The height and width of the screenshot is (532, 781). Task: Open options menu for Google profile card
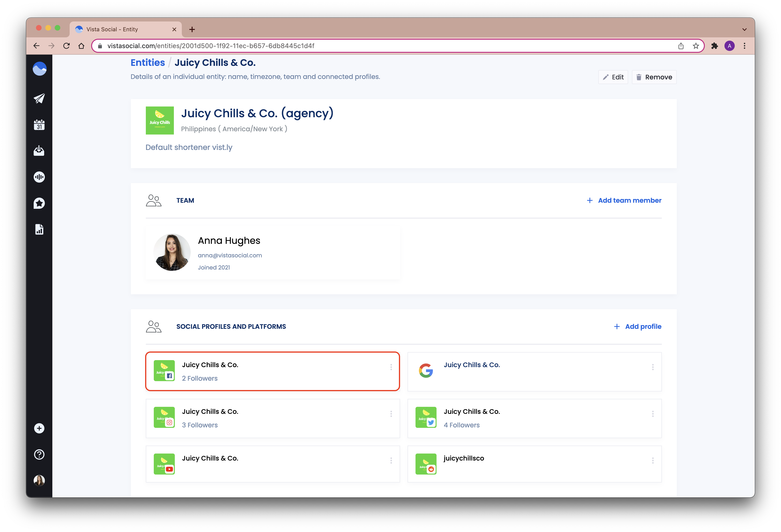point(653,367)
